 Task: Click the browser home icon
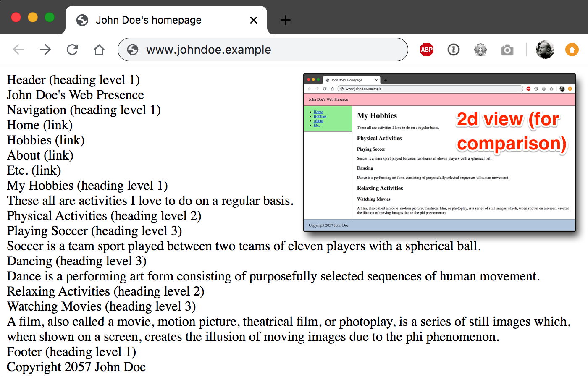point(99,49)
